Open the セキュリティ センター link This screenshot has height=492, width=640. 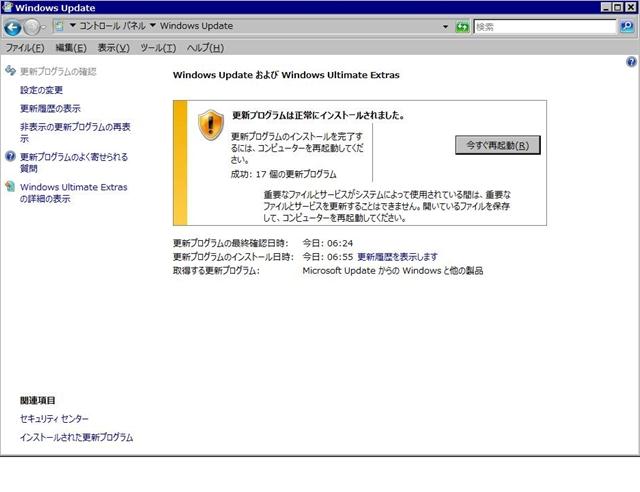54,419
